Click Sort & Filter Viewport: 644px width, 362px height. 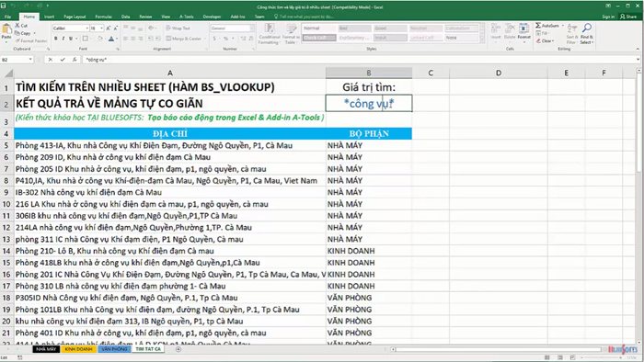571,33
